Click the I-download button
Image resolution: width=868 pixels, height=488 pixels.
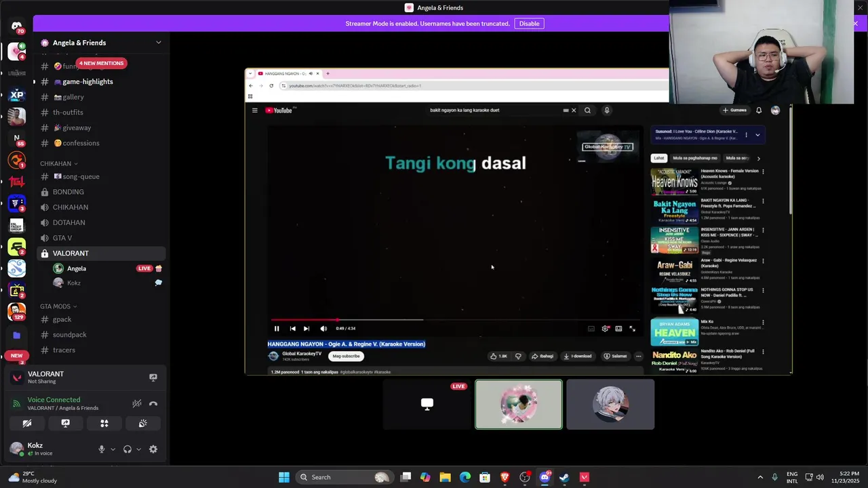578,356
